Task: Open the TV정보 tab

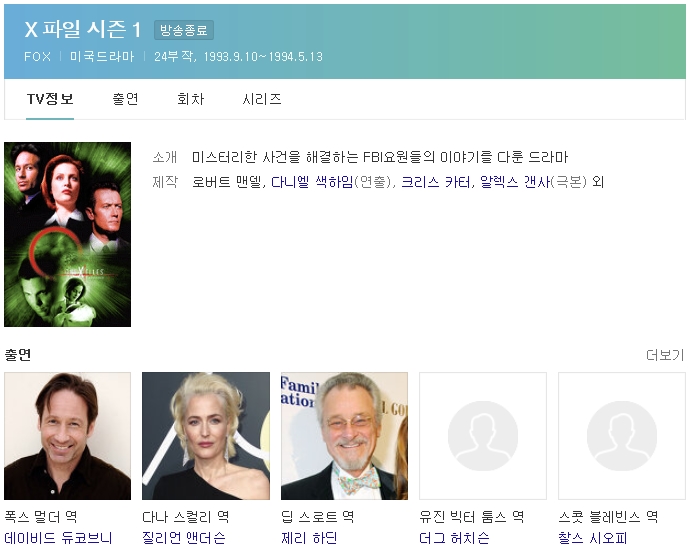Action: (x=50, y=99)
